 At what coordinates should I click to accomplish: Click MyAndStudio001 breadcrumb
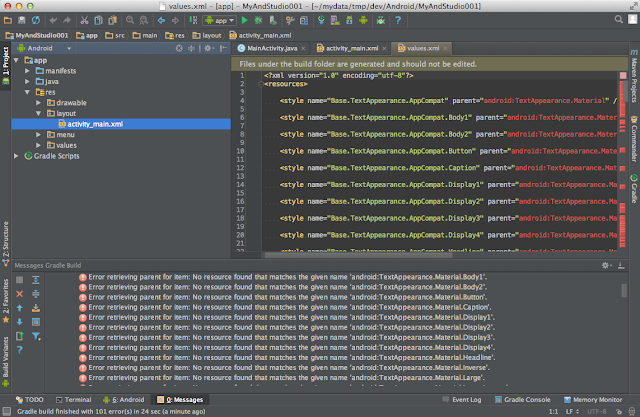point(37,35)
